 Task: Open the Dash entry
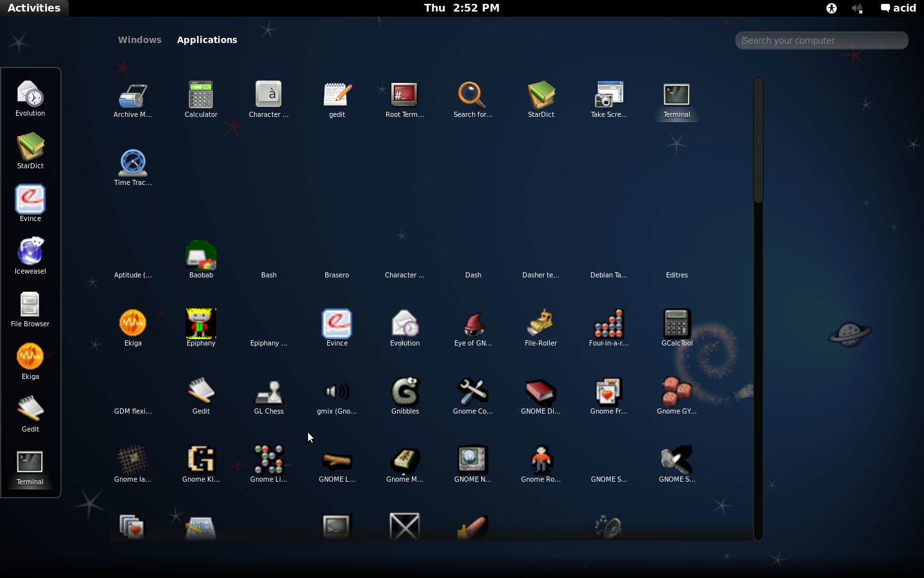(473, 275)
